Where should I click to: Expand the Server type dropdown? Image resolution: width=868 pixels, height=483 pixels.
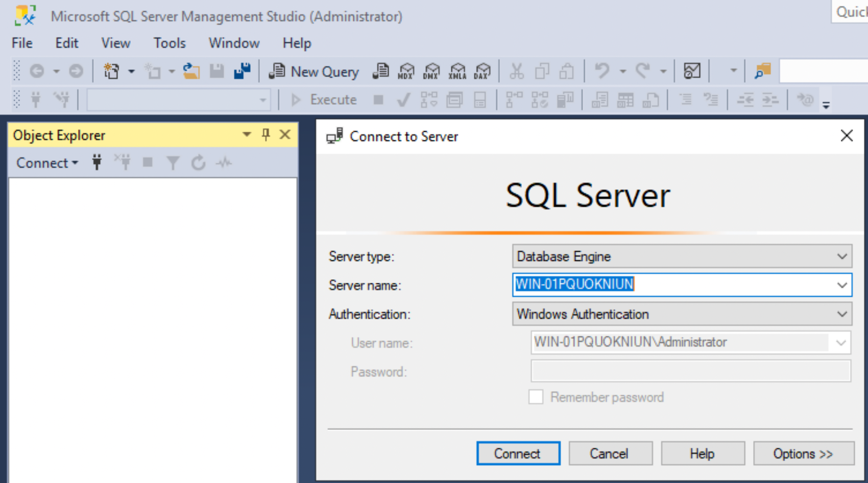click(841, 256)
